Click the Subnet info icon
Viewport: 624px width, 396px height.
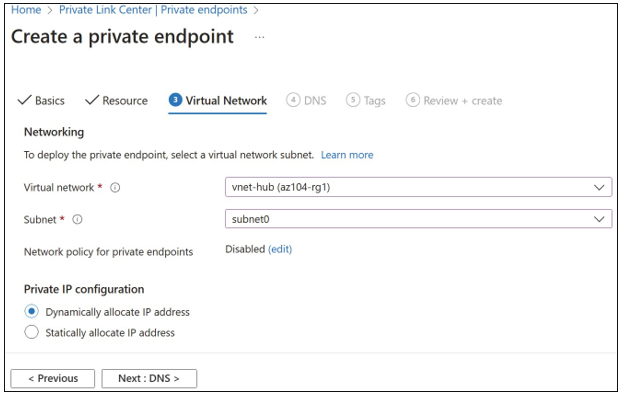(x=77, y=219)
